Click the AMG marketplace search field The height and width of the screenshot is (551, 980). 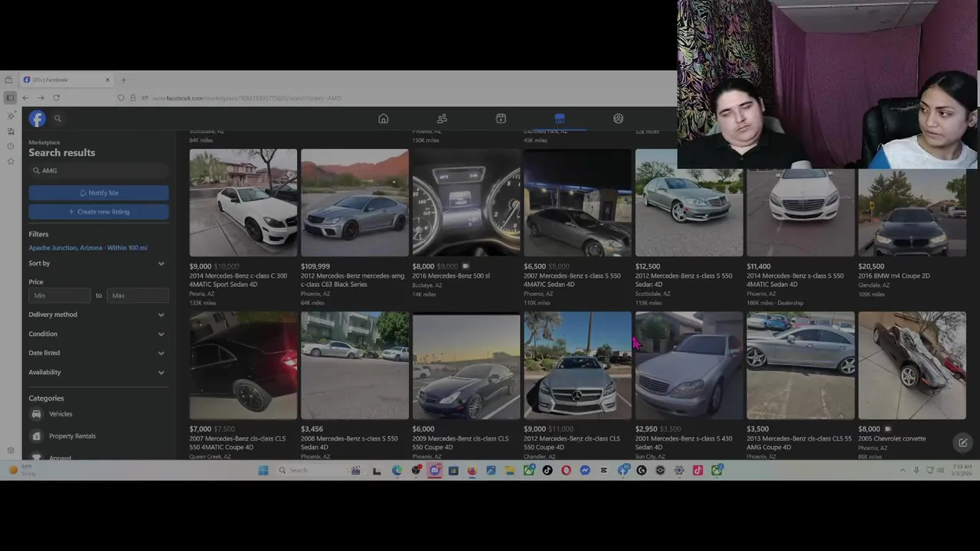coord(99,171)
